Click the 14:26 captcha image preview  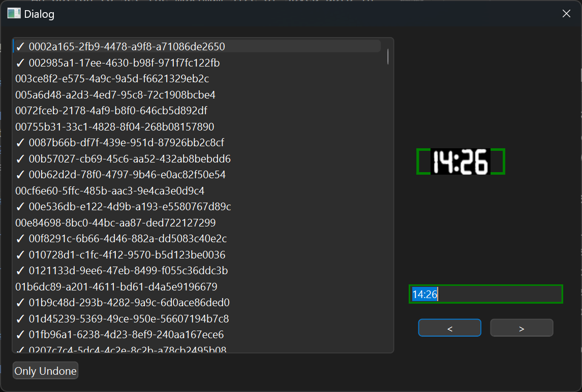[x=460, y=161]
